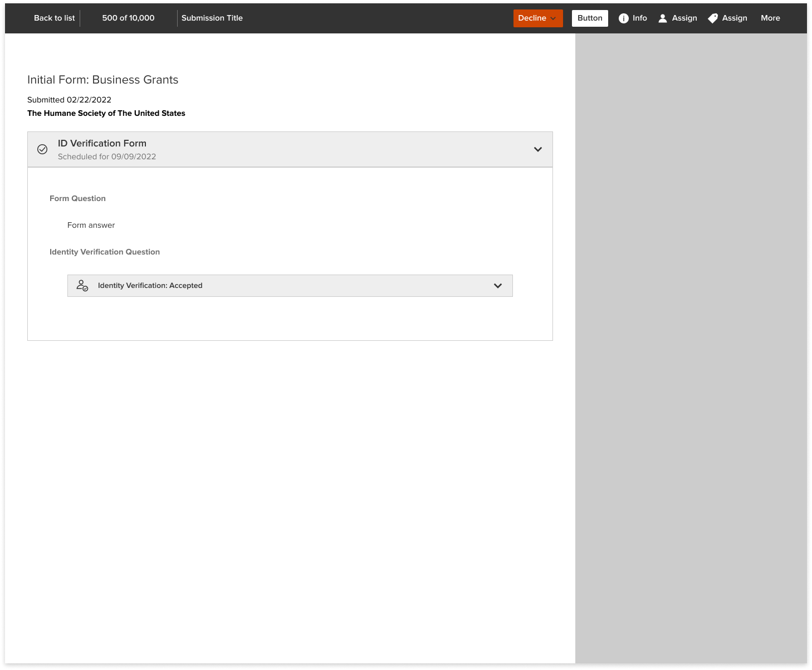Expand the Identity Verification: Accepted chevron
Viewport: 812px width, 670px height.
point(498,286)
